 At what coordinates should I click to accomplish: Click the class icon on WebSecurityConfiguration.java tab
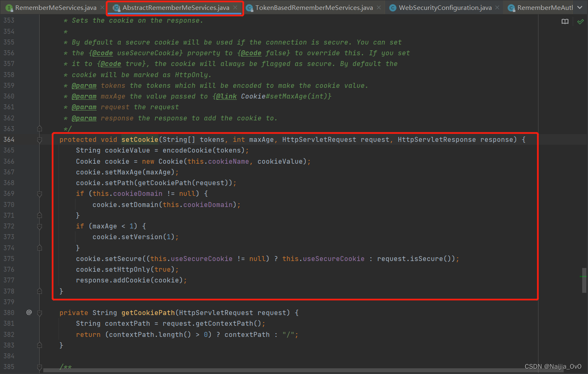[393, 8]
